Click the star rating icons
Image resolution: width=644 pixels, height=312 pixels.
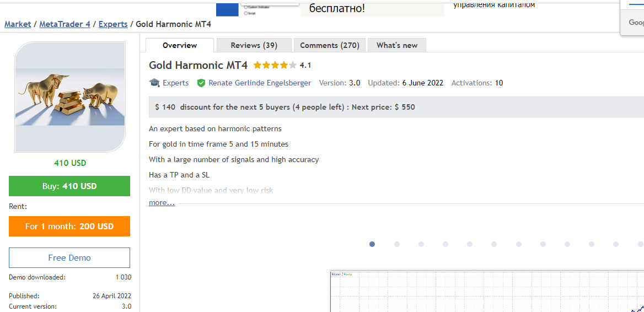275,65
